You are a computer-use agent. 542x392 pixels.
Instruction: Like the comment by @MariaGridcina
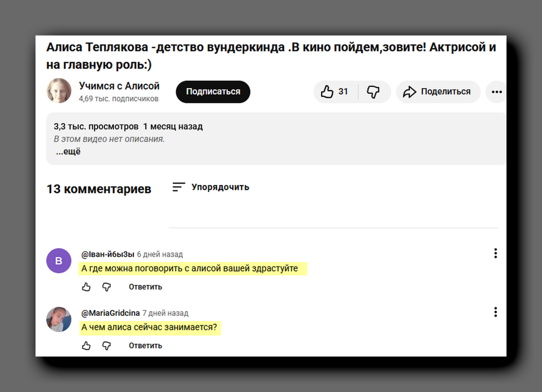86,345
